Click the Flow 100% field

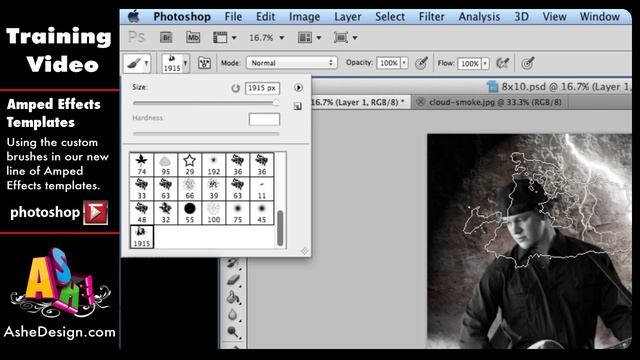(469, 64)
